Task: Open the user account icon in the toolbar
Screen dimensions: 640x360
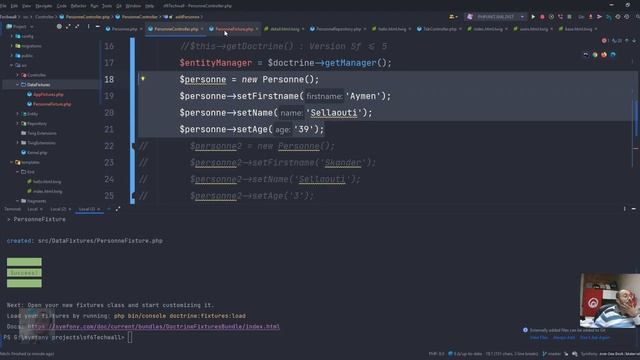Action: click(453, 17)
